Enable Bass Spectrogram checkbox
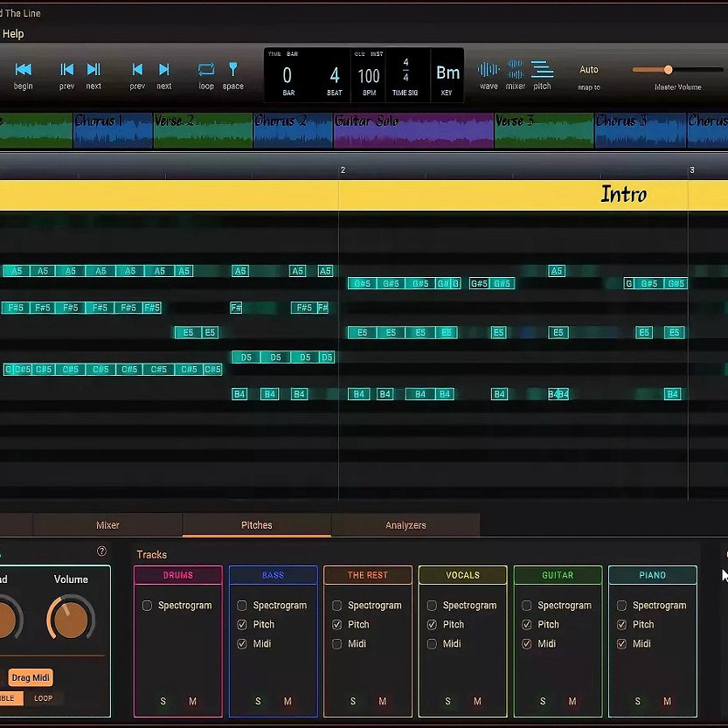This screenshot has height=728, width=728. tap(242, 606)
